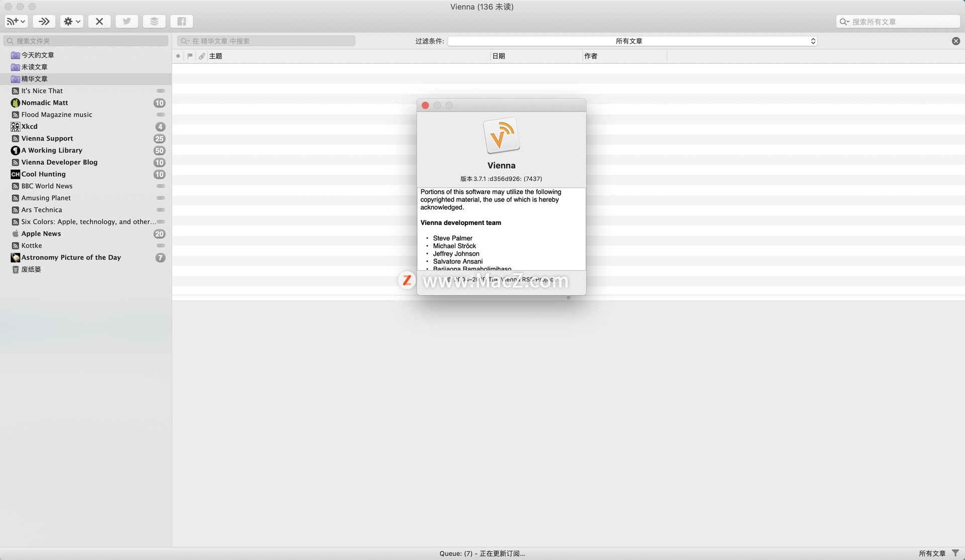Click unread count 50 badge
The width and height of the screenshot is (965, 560).
pyautogui.click(x=159, y=151)
